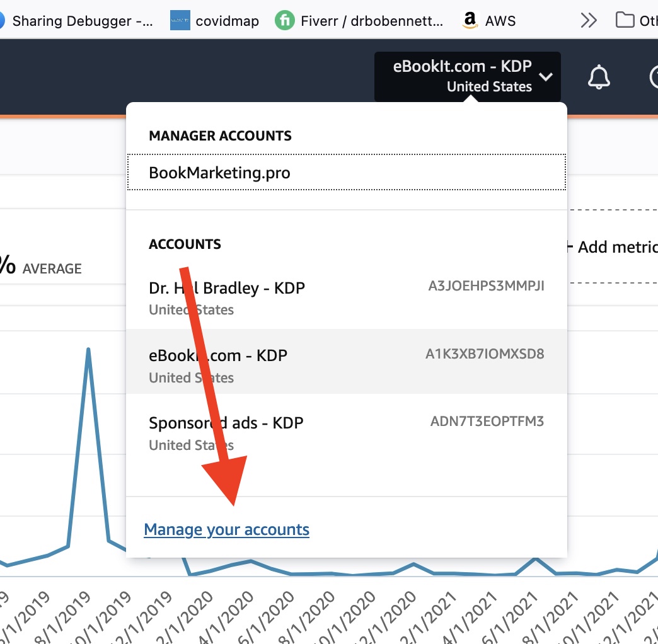Image resolution: width=658 pixels, height=644 pixels.
Task: Click account ID A1K3XB7IOMXSD8
Action: (485, 354)
